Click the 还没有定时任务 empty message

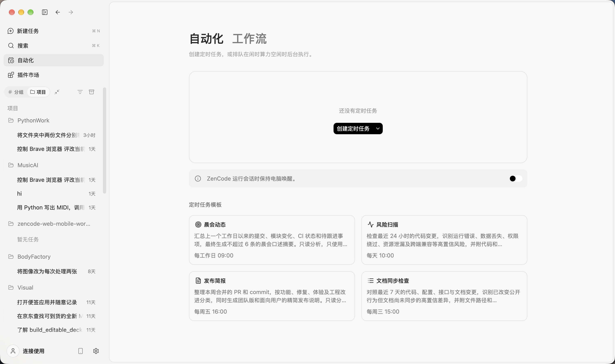[358, 111]
